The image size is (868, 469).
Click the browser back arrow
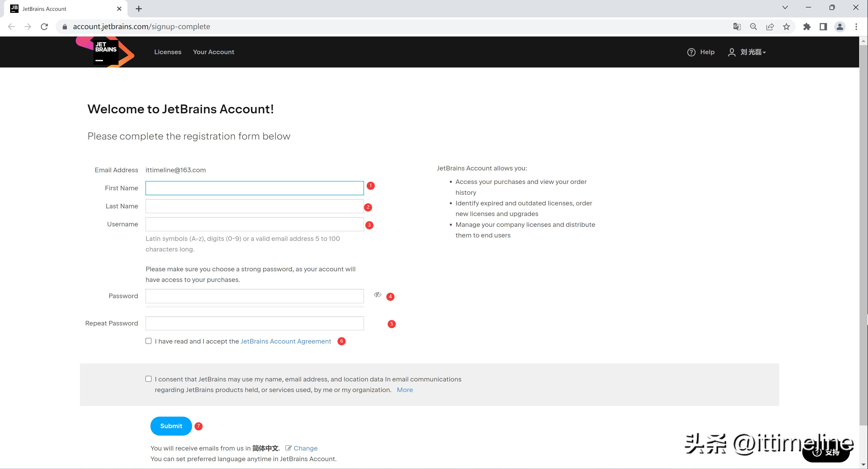11,27
